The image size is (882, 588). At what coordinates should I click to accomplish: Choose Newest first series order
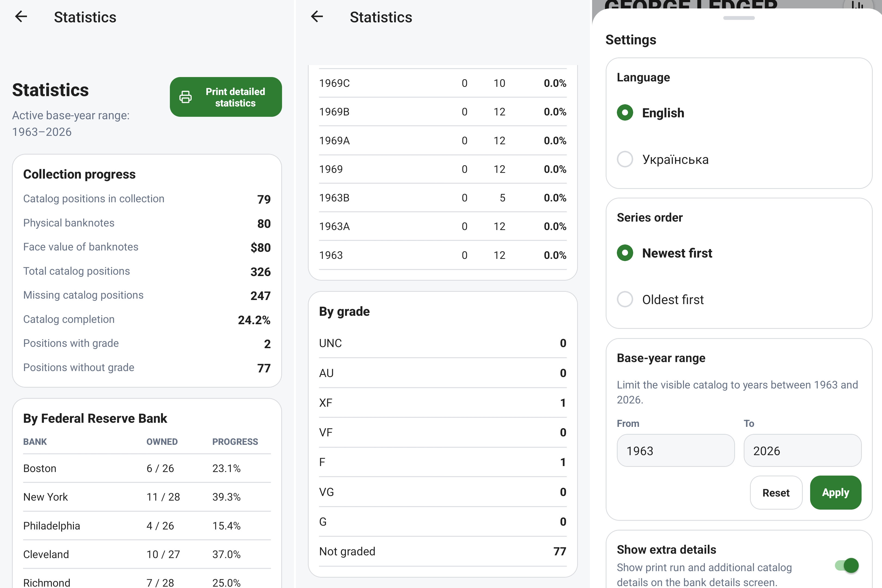click(x=664, y=253)
